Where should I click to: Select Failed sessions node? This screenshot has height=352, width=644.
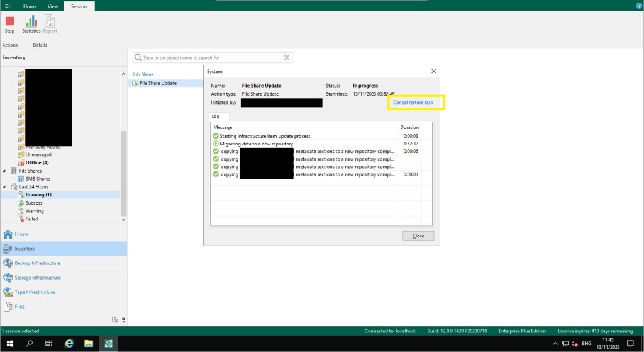click(x=31, y=219)
